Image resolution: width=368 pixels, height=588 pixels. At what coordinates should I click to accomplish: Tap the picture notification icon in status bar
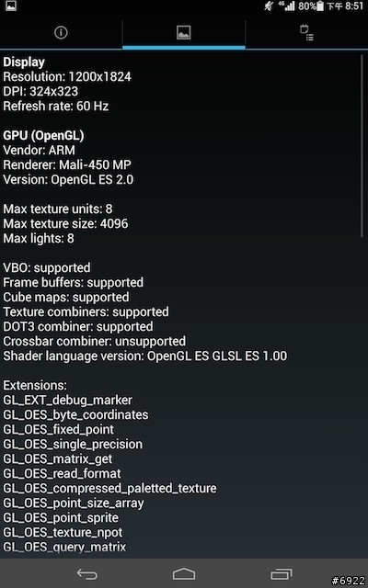coord(11,6)
